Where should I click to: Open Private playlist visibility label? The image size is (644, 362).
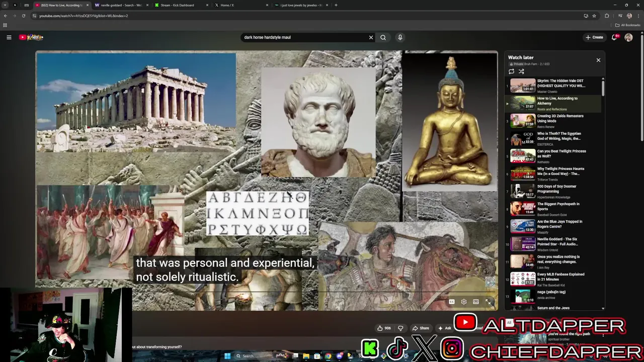click(516, 64)
